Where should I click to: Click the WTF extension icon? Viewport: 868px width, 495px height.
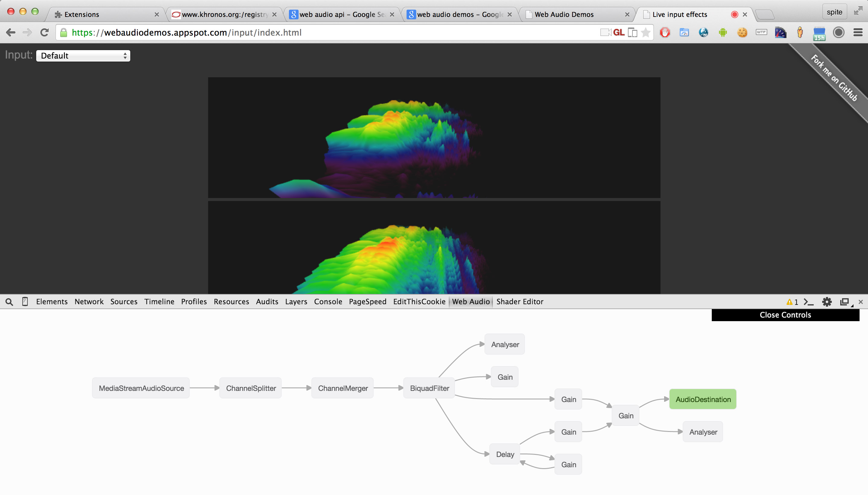[x=761, y=32]
